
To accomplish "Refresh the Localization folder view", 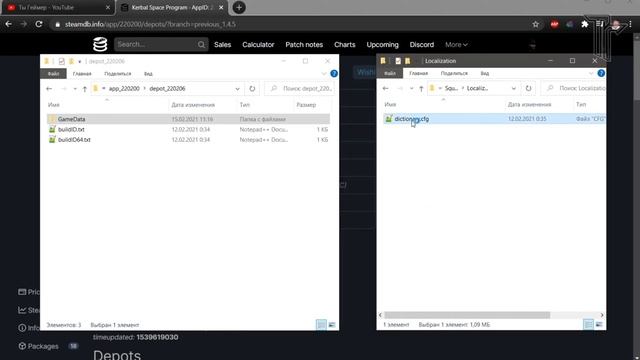I will pos(529,88).
